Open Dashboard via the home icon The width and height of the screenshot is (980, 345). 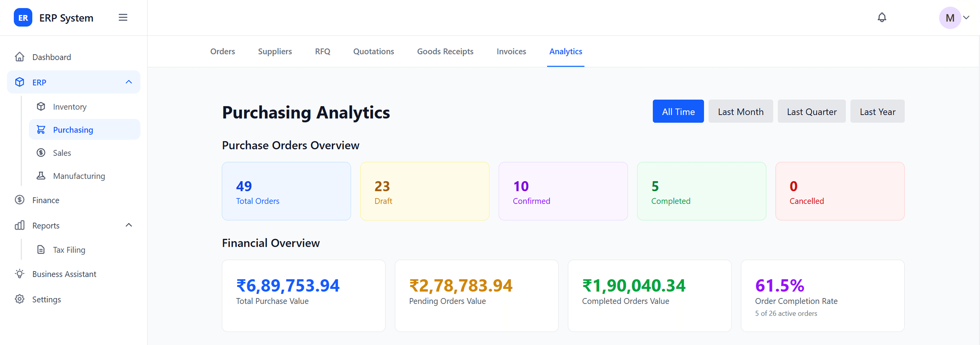tap(20, 57)
